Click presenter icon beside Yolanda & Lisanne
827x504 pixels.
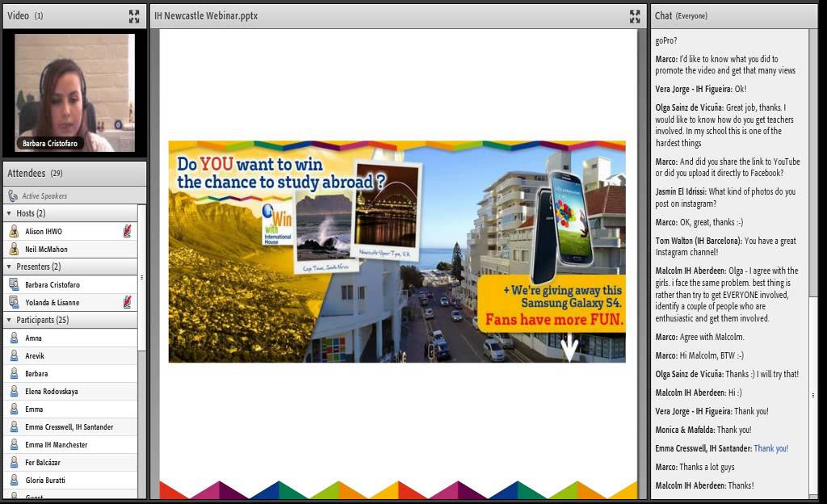point(15,303)
